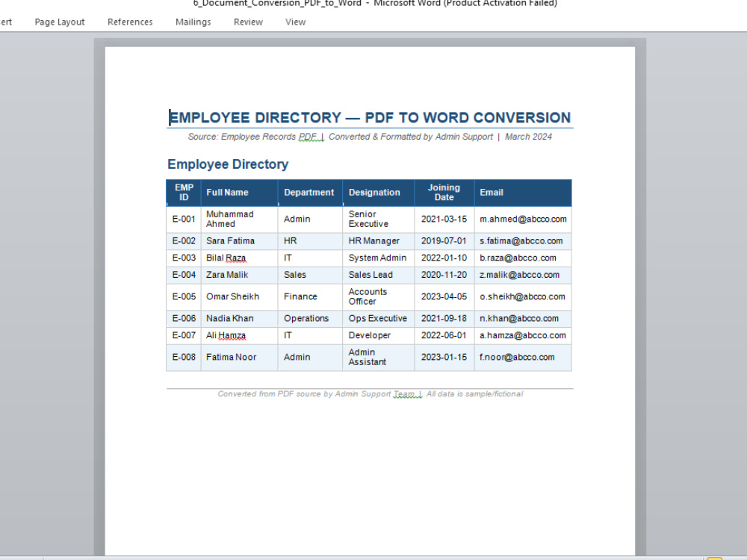The image size is (747, 560).
Task: Click email a.hamza@abcco.com
Action: (x=523, y=335)
